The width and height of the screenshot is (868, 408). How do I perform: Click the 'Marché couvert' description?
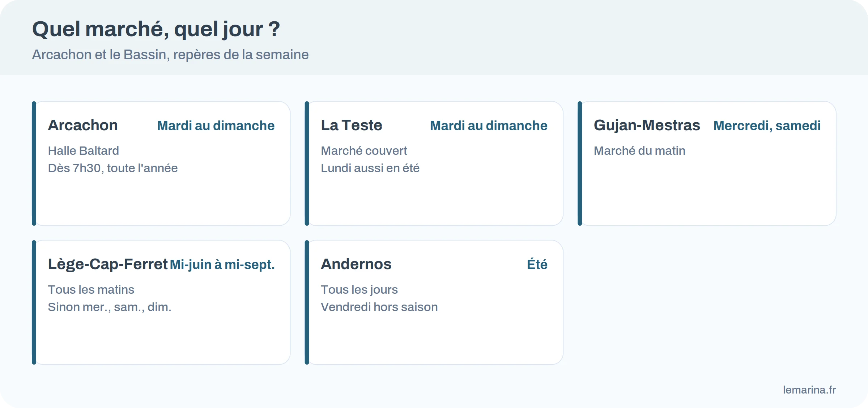364,150
